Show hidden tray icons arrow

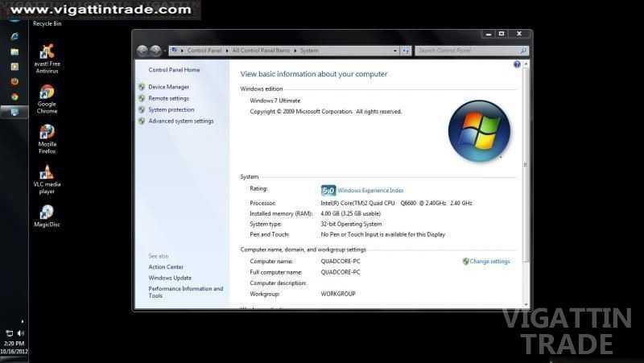click(x=23, y=321)
